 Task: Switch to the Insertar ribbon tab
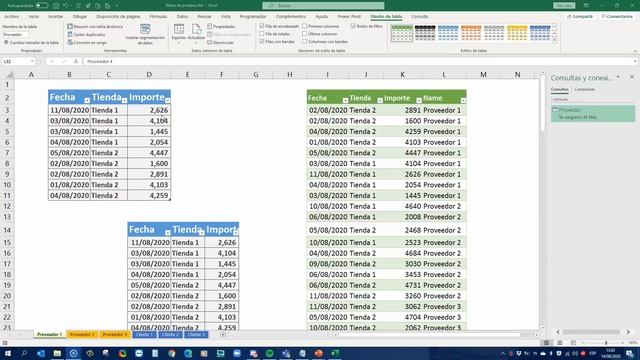56,17
